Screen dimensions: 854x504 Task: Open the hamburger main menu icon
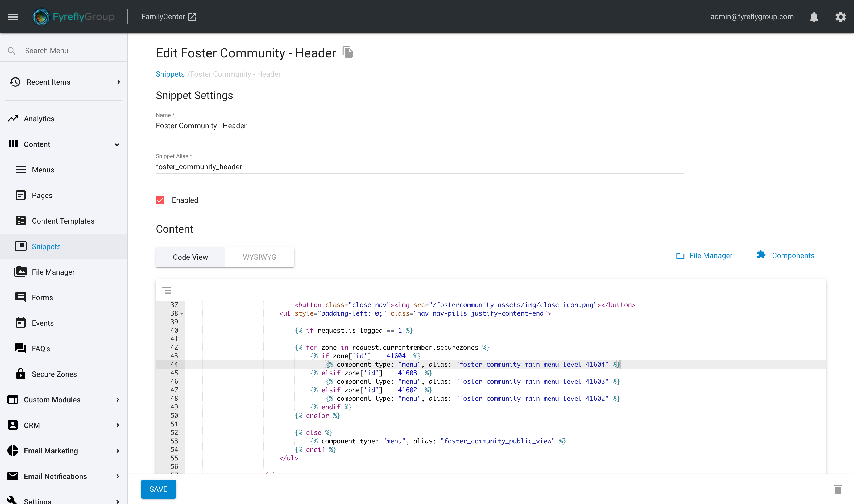(13, 17)
